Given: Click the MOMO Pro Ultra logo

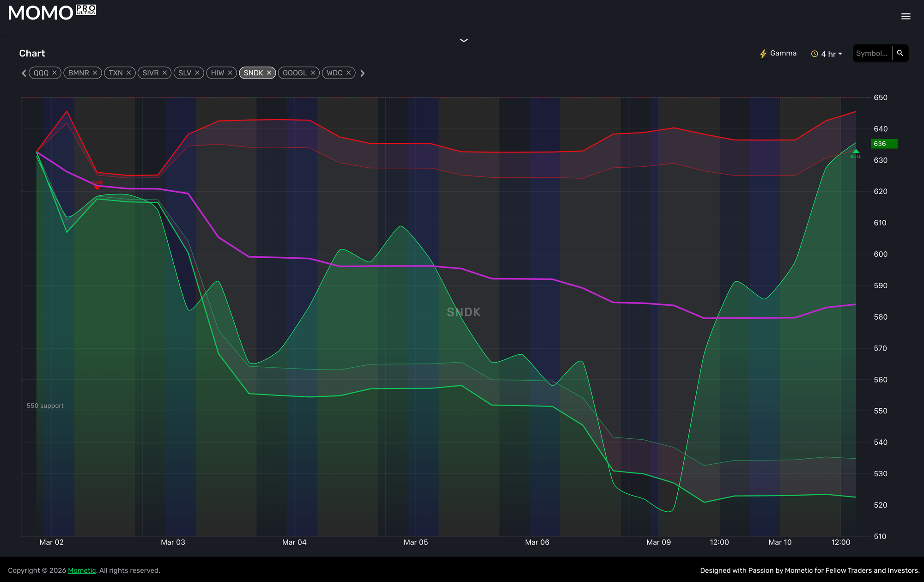Looking at the screenshot, I should (52, 12).
